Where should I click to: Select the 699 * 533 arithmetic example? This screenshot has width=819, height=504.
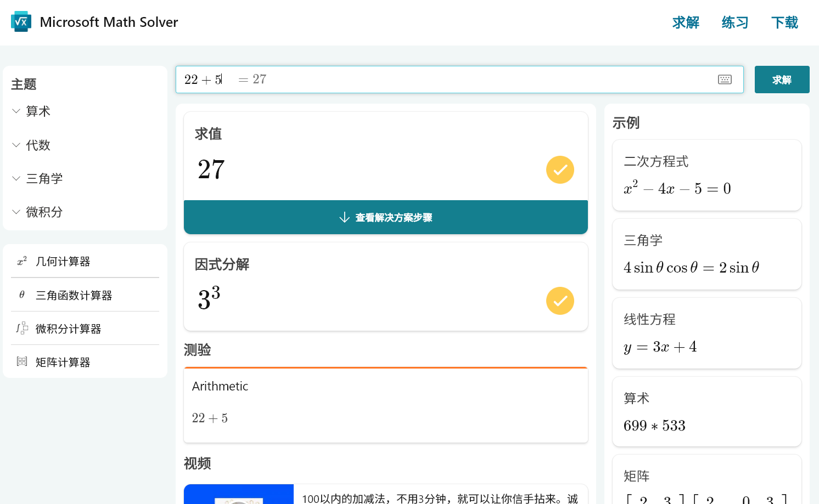click(x=706, y=412)
